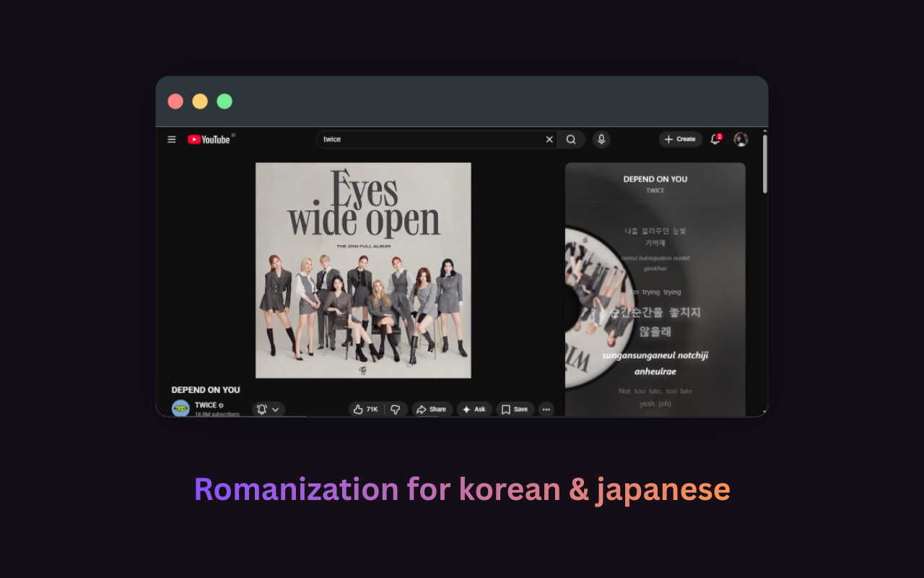Open notifications bell with badge
The image size is (924, 578).
[715, 139]
